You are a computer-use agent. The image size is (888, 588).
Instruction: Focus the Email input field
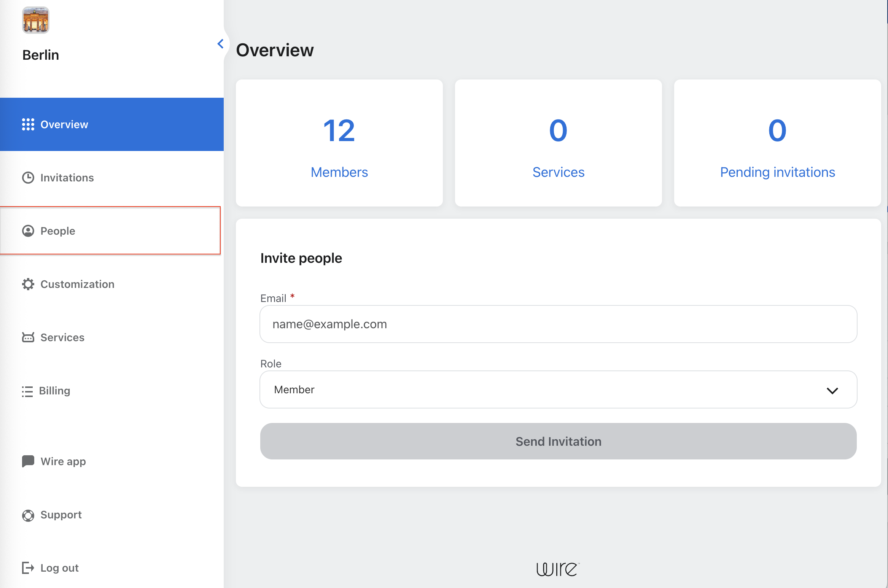[559, 324]
